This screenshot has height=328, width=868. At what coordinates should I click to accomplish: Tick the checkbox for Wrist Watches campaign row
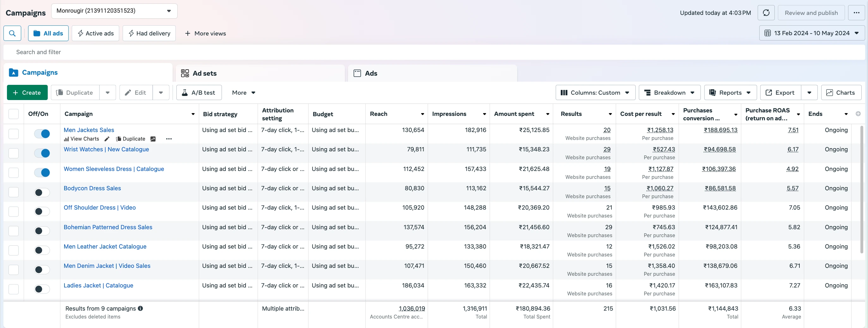click(14, 153)
